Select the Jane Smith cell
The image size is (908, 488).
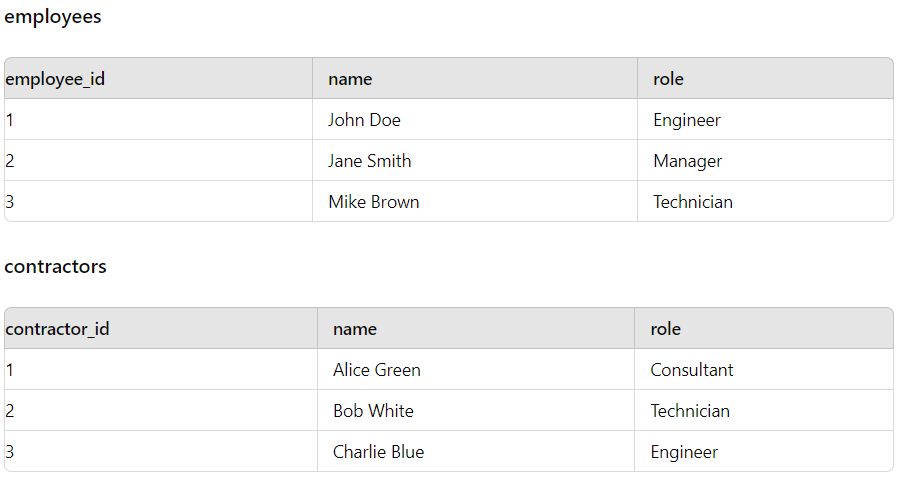475,160
